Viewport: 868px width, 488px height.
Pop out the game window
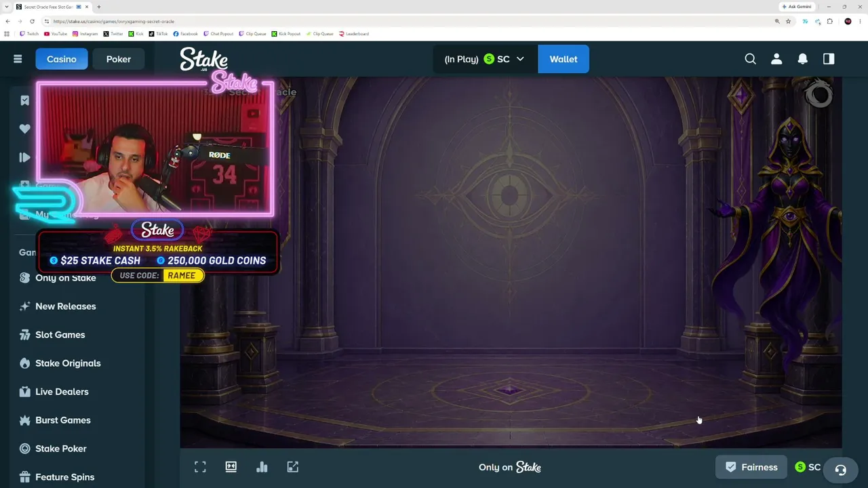(293, 467)
